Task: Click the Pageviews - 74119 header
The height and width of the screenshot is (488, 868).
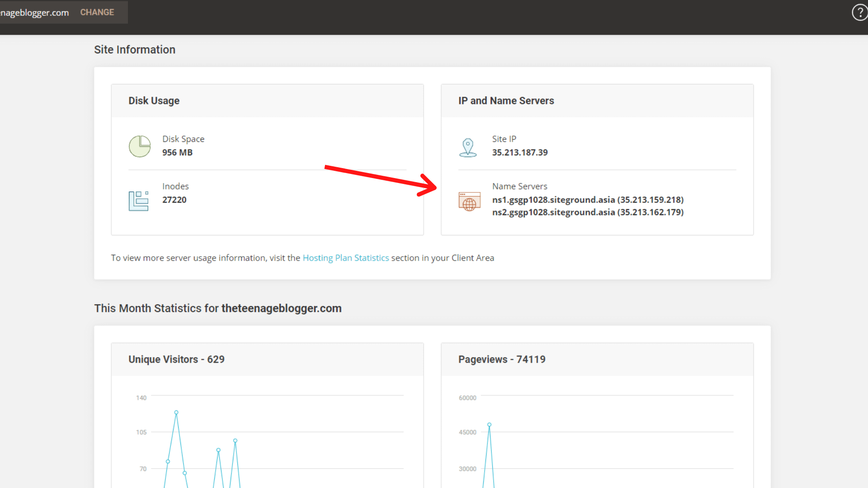Action: pyautogui.click(x=597, y=359)
